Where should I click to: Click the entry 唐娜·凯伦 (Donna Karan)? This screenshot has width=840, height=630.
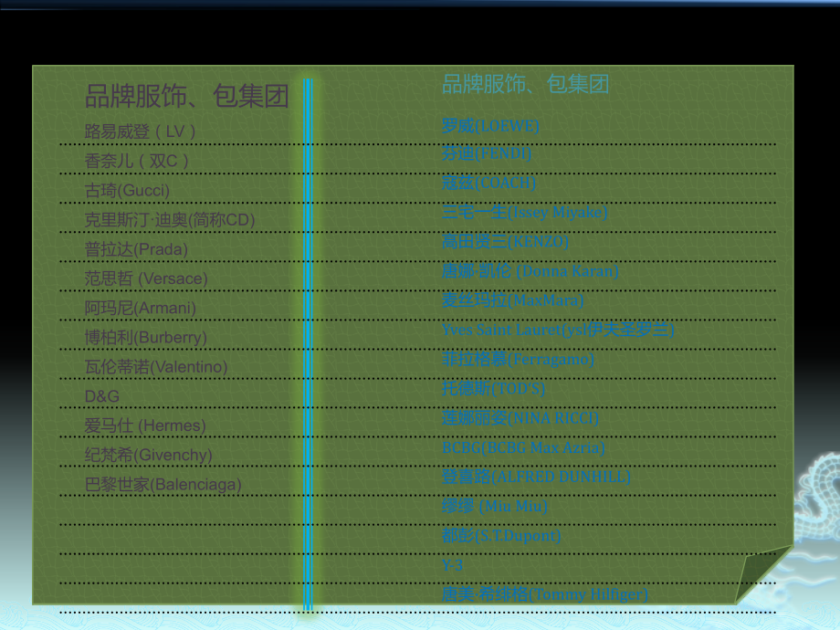click(x=530, y=271)
